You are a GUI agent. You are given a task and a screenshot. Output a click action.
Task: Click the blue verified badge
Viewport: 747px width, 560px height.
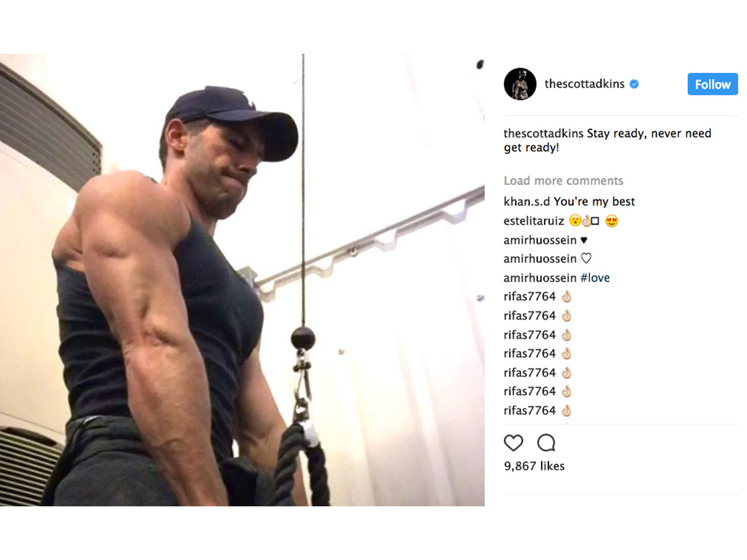pyautogui.click(x=634, y=84)
